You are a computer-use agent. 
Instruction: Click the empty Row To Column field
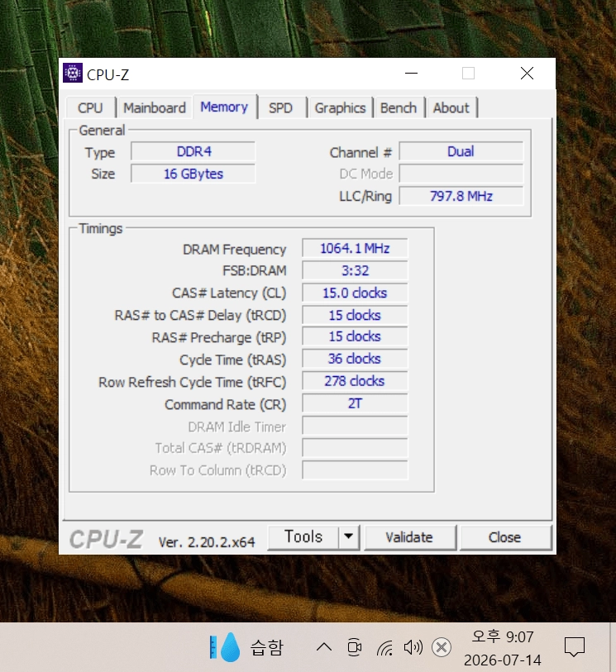tap(355, 470)
